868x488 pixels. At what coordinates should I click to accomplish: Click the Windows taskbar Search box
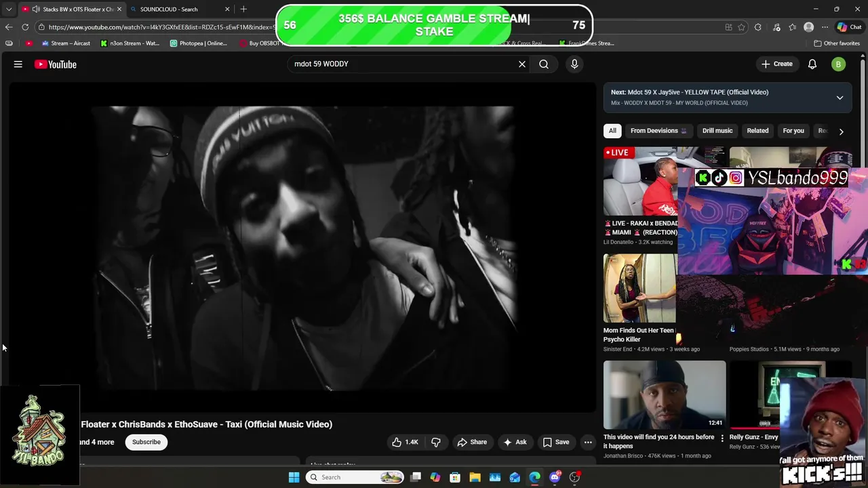click(353, 477)
